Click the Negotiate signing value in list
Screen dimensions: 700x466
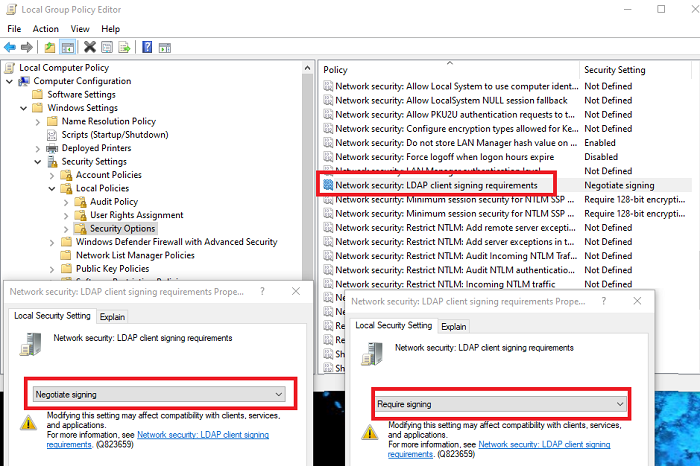click(619, 185)
